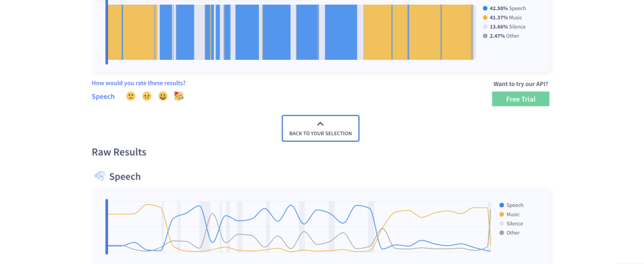Rate results with the neutral face emoji
Viewport: 644px width, 264px height.
pyautogui.click(x=147, y=96)
